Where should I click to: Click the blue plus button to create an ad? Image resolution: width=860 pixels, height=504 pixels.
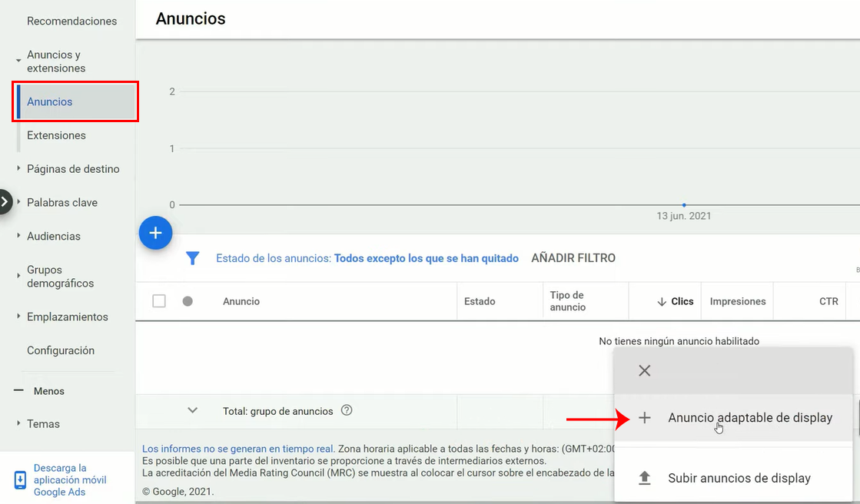click(156, 233)
